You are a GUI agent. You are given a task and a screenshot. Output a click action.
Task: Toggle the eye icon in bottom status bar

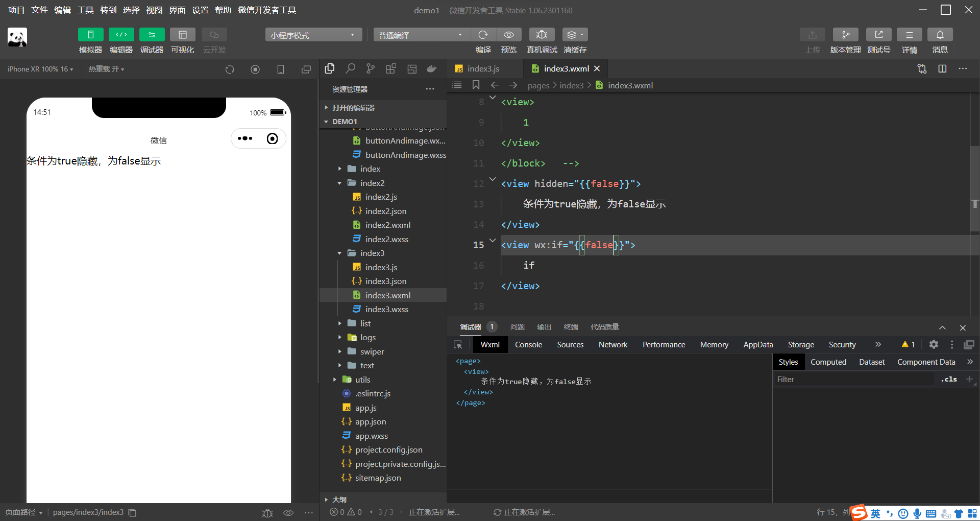point(288,512)
